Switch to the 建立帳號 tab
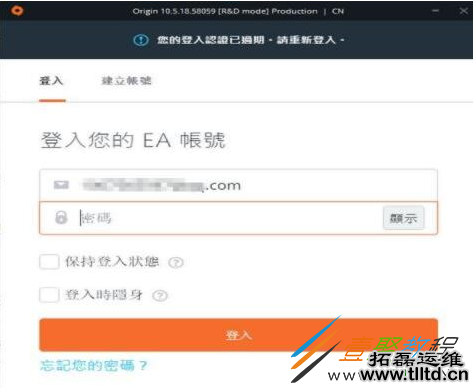 pos(127,81)
